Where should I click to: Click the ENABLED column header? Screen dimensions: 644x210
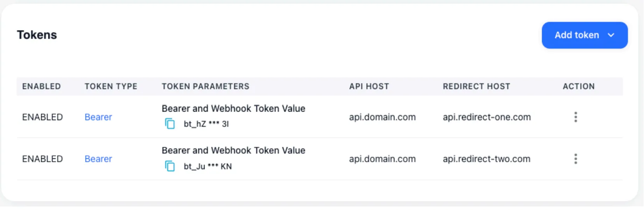pyautogui.click(x=41, y=86)
